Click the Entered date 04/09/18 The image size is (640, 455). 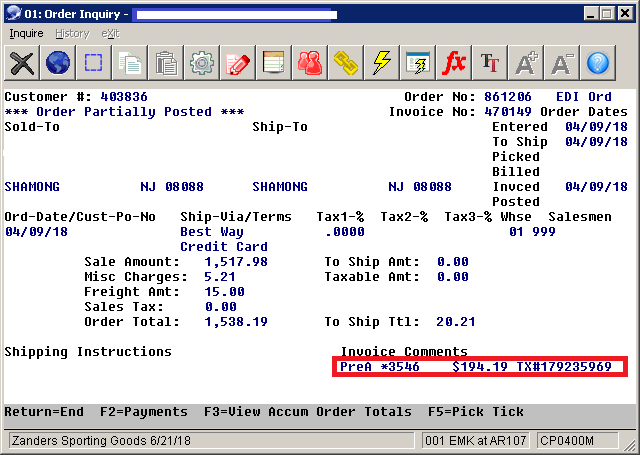596,127
